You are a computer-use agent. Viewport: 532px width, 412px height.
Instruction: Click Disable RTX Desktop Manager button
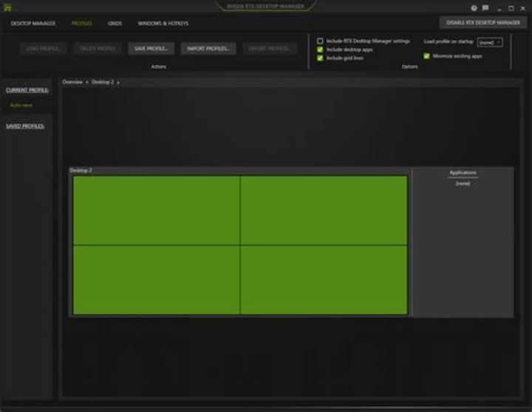pos(483,22)
